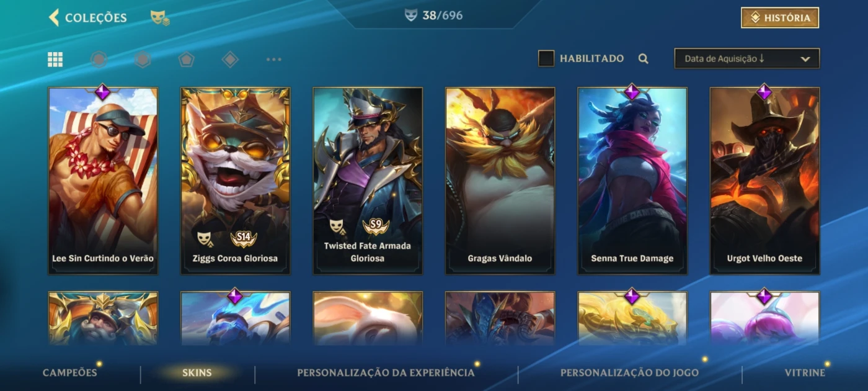The width and height of the screenshot is (868, 391).
Task: Select the Ziggs Coroa Gloriosa skin card
Action: pos(235,181)
